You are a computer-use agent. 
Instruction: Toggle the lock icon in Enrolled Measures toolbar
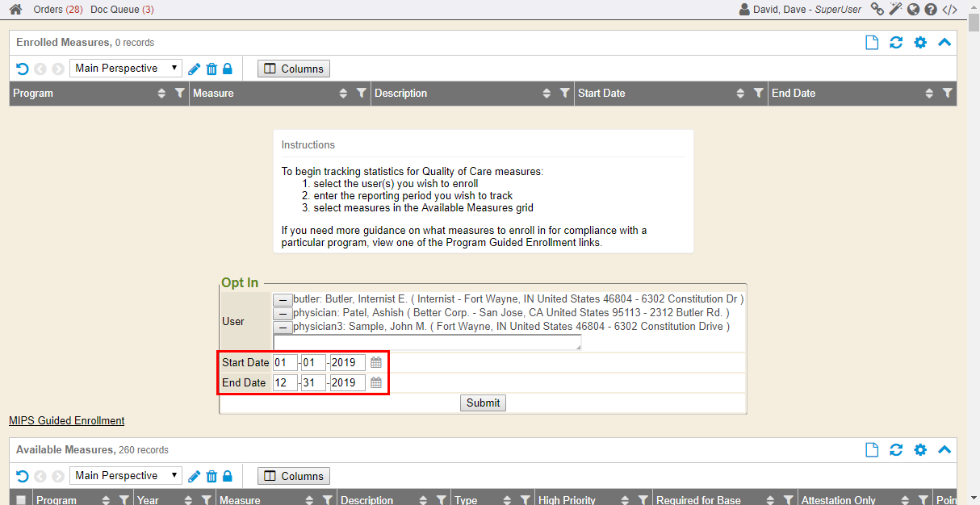pos(228,69)
